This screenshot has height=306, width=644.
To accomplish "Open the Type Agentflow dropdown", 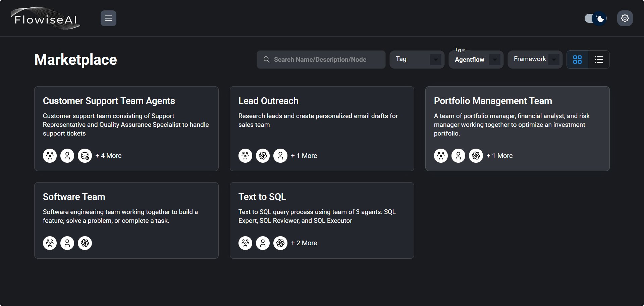I will tap(476, 59).
